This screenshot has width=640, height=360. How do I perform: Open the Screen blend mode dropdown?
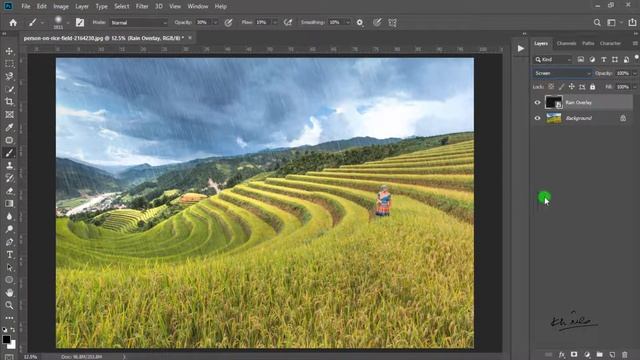(x=562, y=73)
